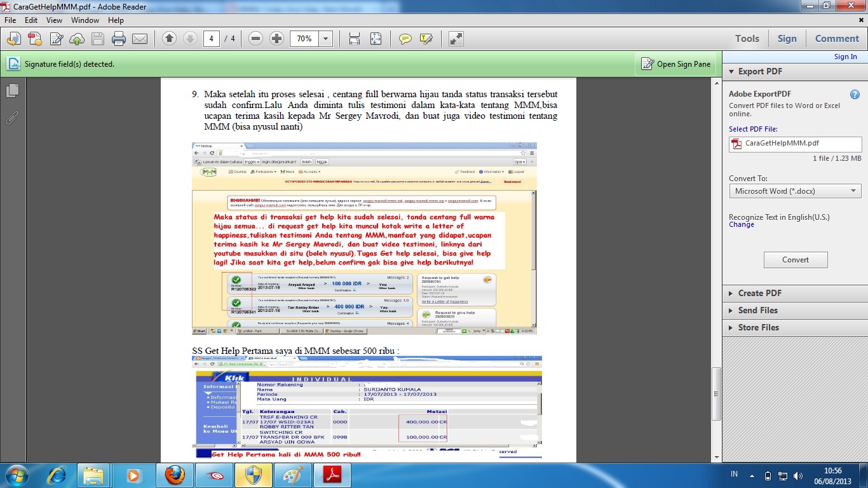Show hidden system tray icons

pos(751,476)
